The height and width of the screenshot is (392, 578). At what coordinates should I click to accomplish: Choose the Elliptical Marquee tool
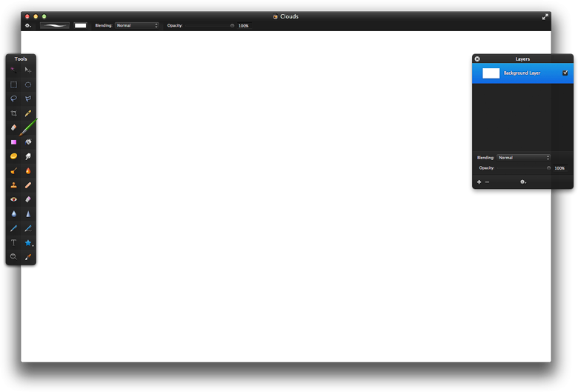click(28, 84)
